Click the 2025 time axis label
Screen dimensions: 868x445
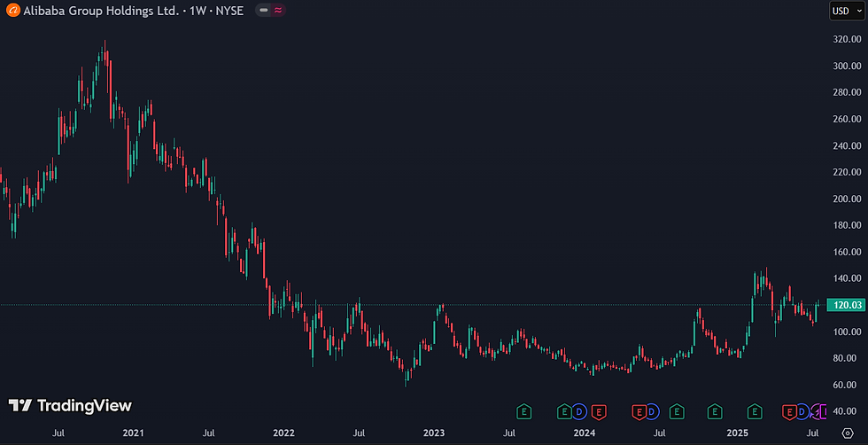click(x=737, y=433)
